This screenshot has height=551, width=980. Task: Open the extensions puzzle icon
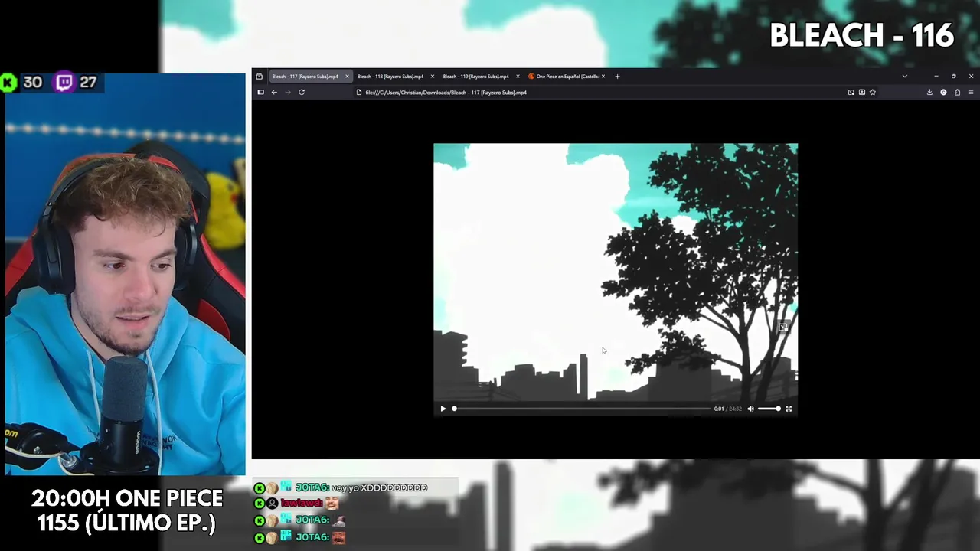(x=957, y=93)
